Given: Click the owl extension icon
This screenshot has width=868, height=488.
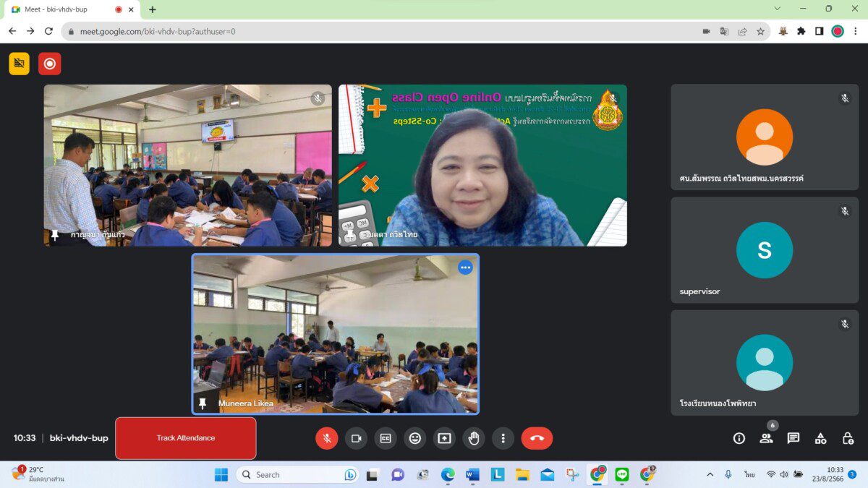Looking at the screenshot, I should [783, 31].
